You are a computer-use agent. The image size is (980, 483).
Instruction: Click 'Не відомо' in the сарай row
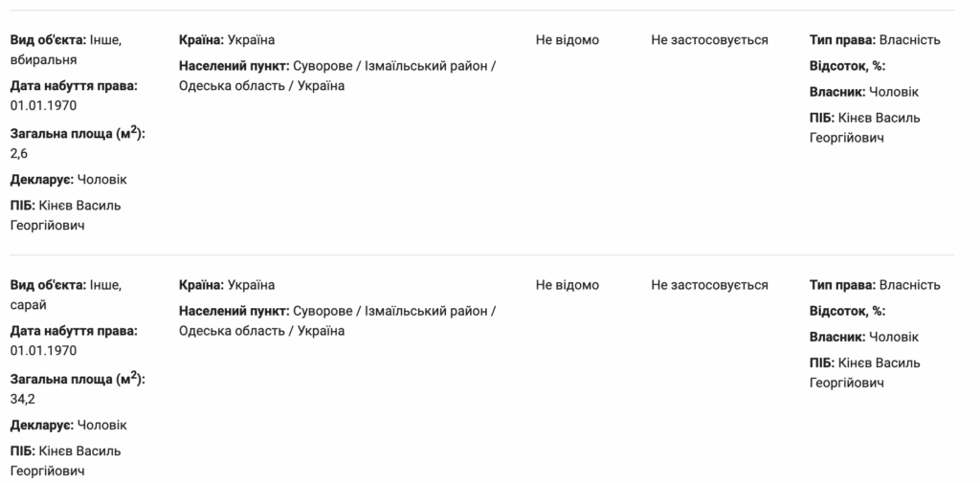point(568,285)
